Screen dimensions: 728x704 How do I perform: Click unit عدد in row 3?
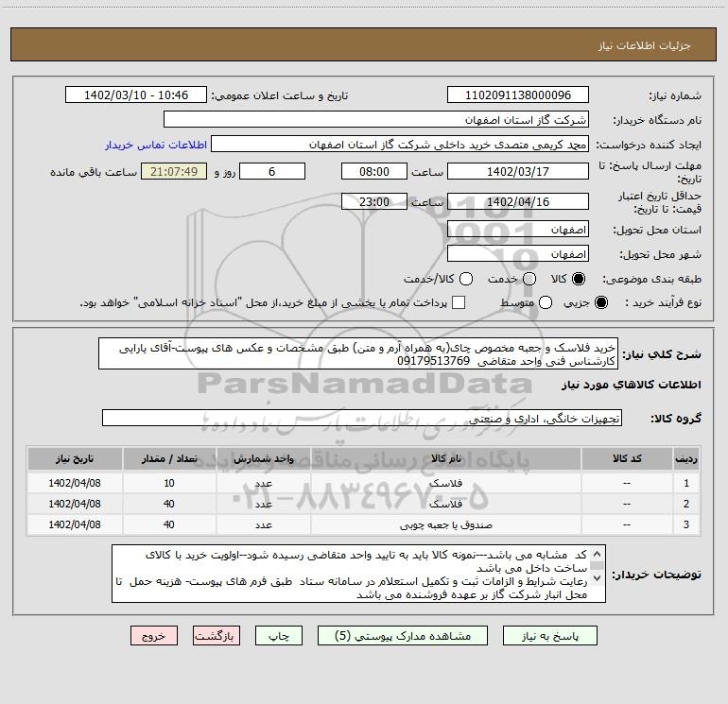[263, 524]
